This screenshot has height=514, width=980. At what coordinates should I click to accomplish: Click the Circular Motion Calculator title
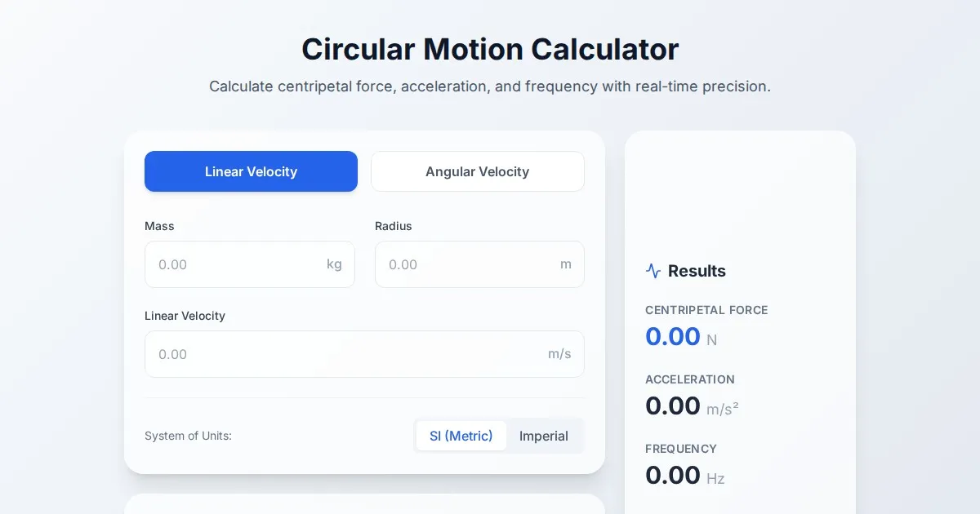[490, 49]
